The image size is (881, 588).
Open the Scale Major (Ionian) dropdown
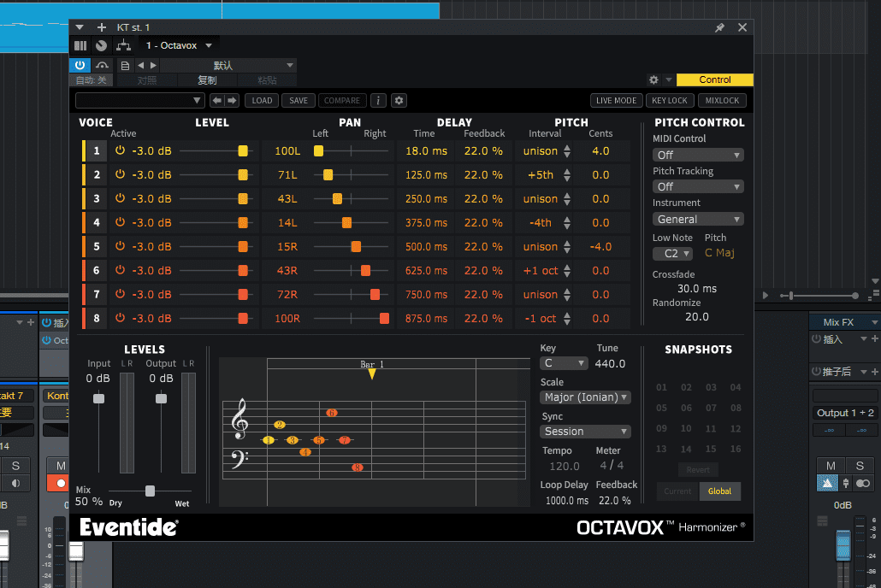tap(585, 397)
